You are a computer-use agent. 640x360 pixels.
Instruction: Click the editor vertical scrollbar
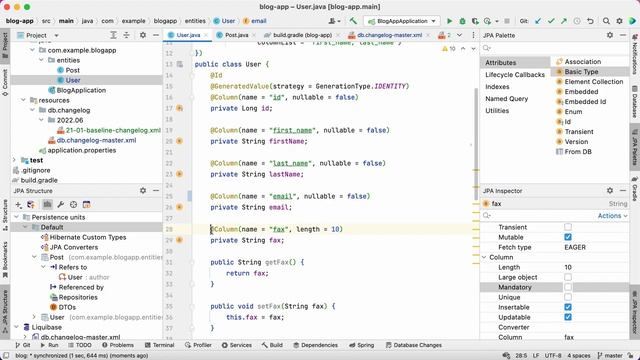(x=476, y=144)
